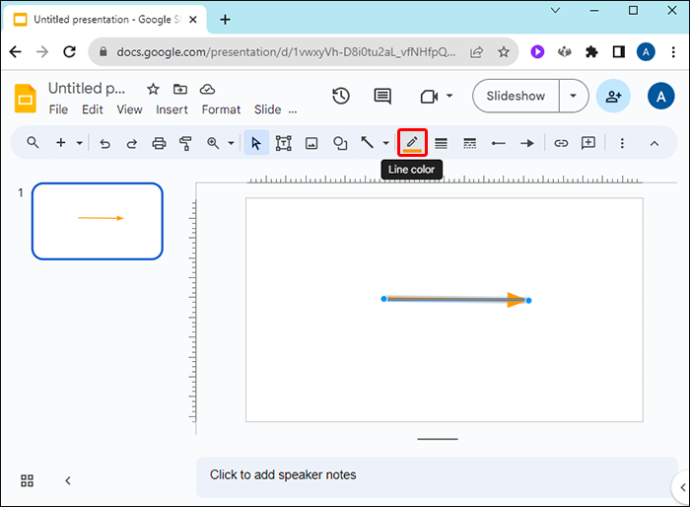Open a new browser tab

225,19
